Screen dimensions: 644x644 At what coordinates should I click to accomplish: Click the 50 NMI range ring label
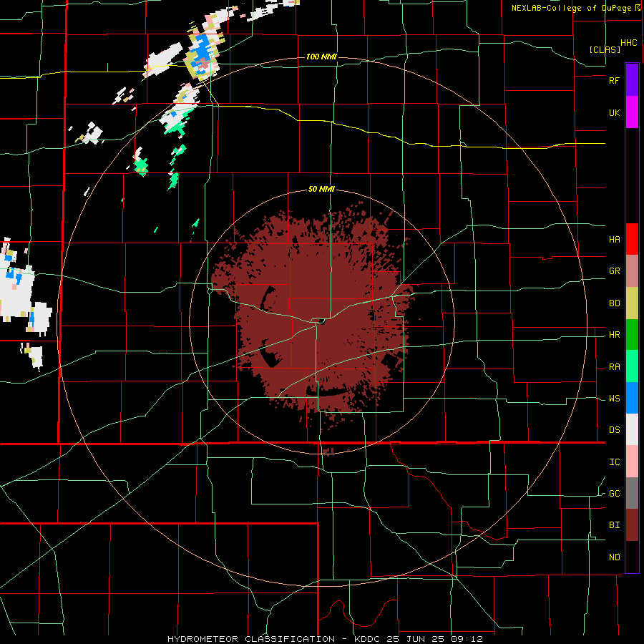click(321, 189)
